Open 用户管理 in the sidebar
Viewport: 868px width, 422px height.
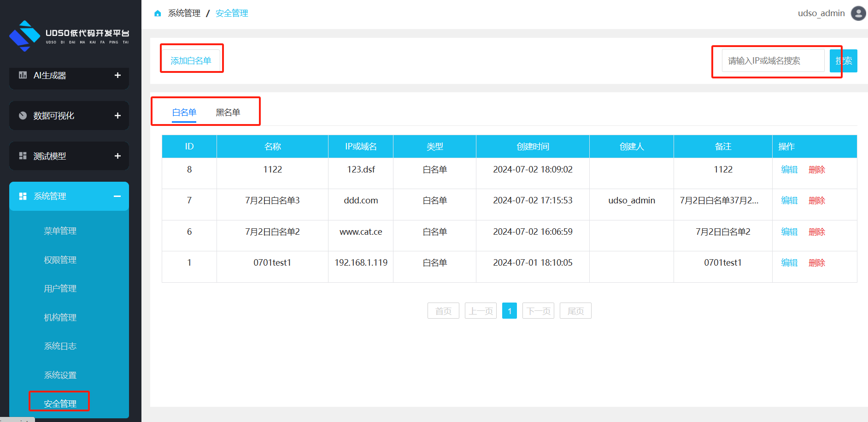[60, 289]
